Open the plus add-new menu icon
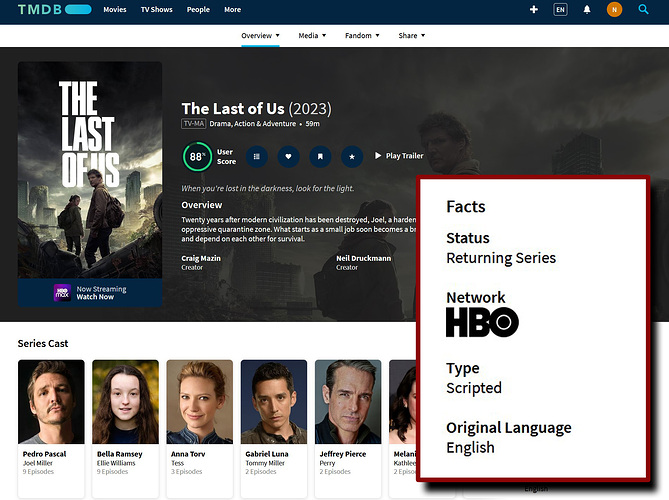Screen dimensions: 669x500 [533, 9]
